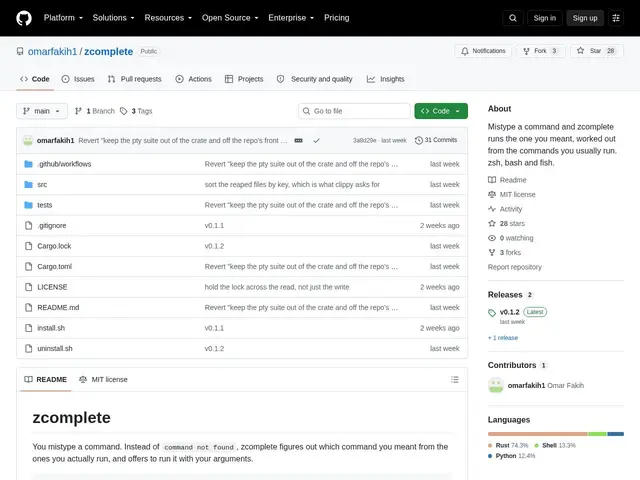Select the Code tab

pyautogui.click(x=35, y=79)
